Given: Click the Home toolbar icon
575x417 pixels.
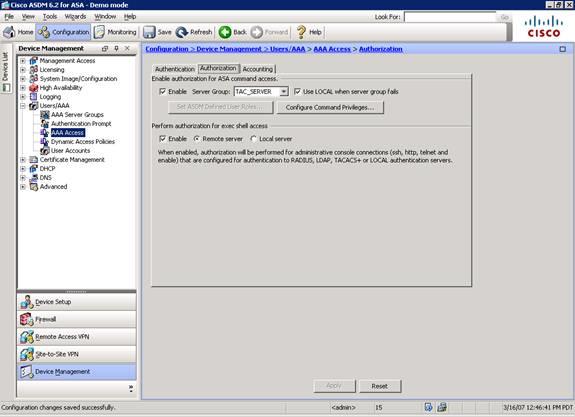Looking at the screenshot, I should pos(9,32).
